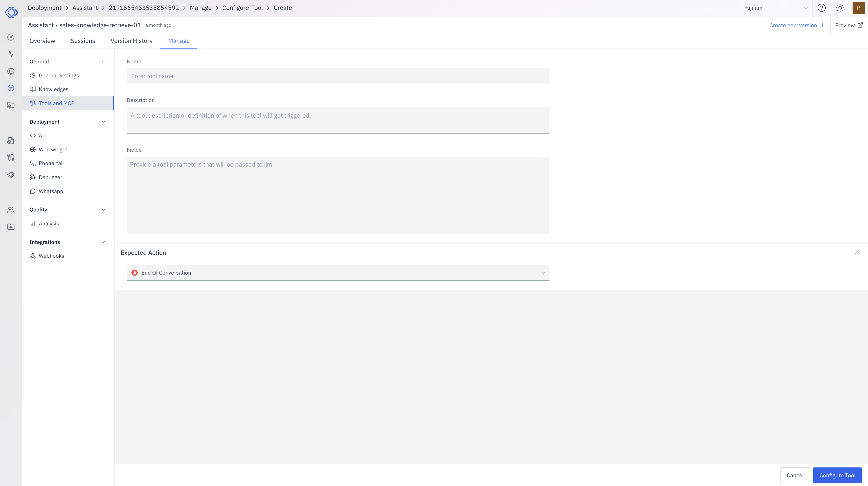Collapse the General section chevron
Screen dimensions: 868x486
103,61
